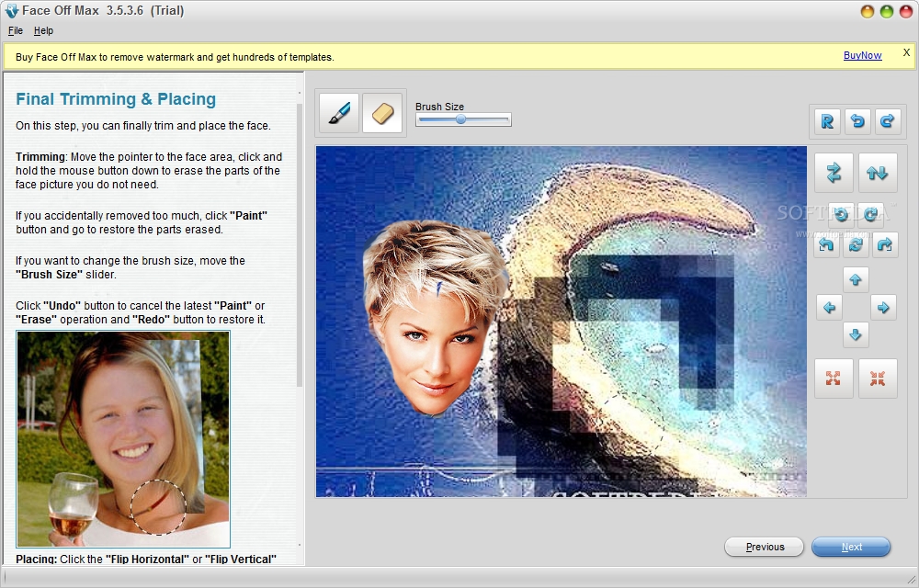Select the Eraser tool
919x588 pixels.
(382, 112)
